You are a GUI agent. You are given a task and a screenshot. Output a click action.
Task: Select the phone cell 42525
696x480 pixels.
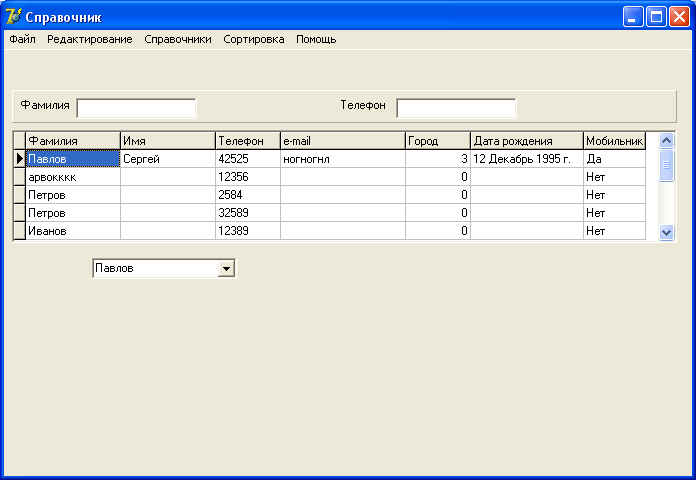(248, 159)
